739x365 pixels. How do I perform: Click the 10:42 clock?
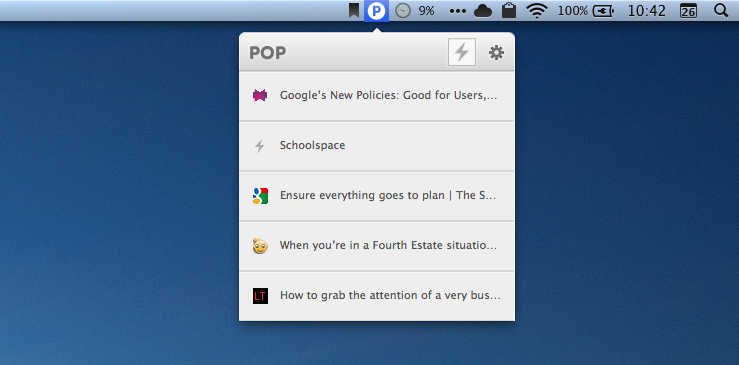coord(647,10)
